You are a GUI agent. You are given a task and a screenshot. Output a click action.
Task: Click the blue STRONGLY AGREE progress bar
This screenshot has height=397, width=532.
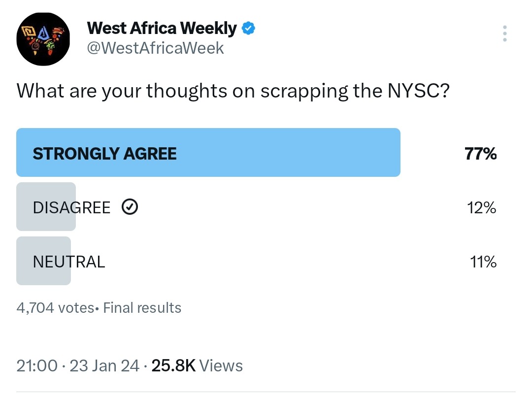click(x=208, y=152)
